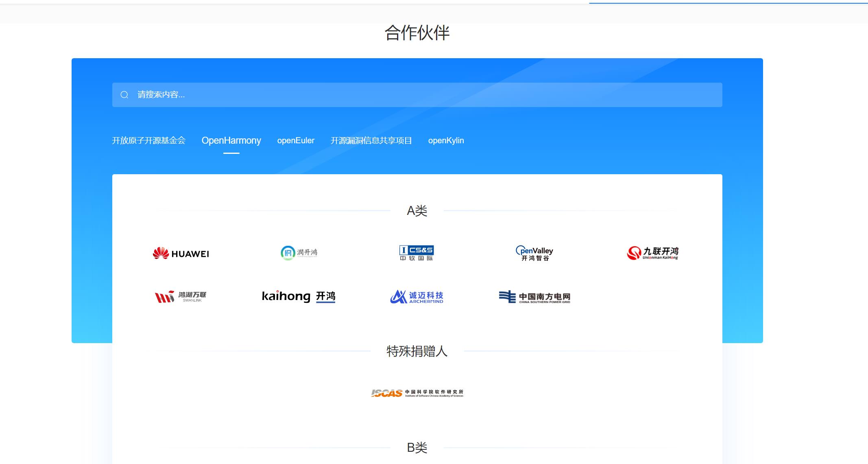Select the OpenHarmony tab

(231, 140)
